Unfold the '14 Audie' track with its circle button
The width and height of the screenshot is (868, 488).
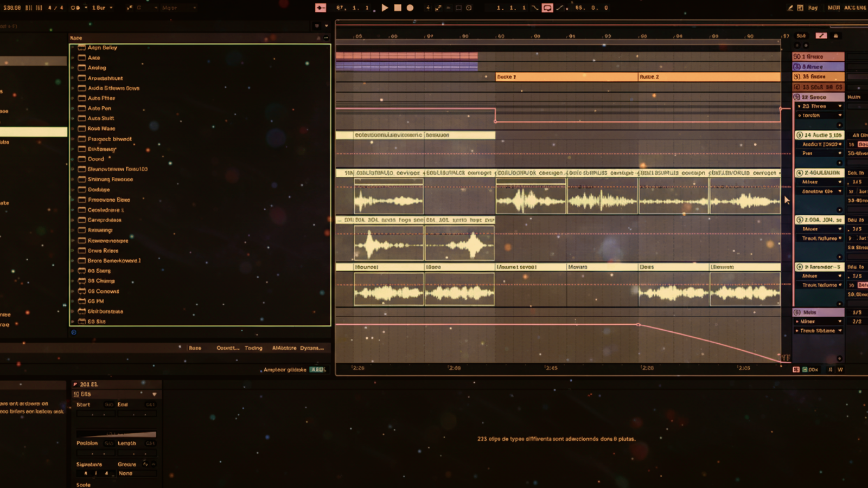[799, 135]
